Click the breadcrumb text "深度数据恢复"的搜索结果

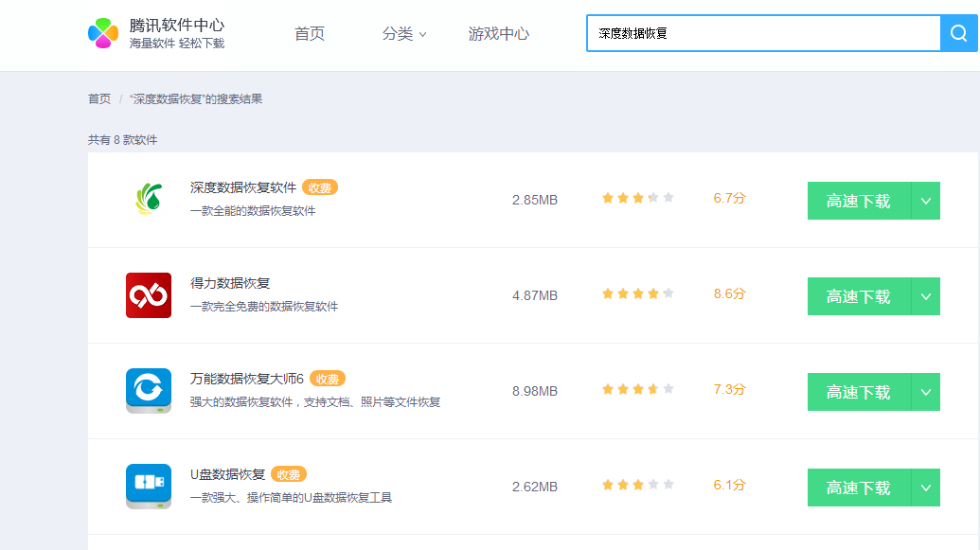tap(196, 98)
